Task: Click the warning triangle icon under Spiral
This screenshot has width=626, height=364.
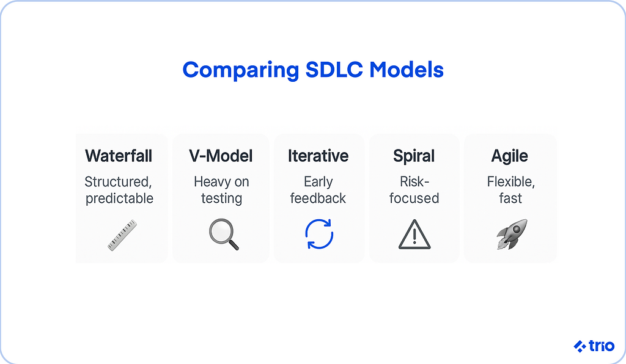Action: pos(414,235)
